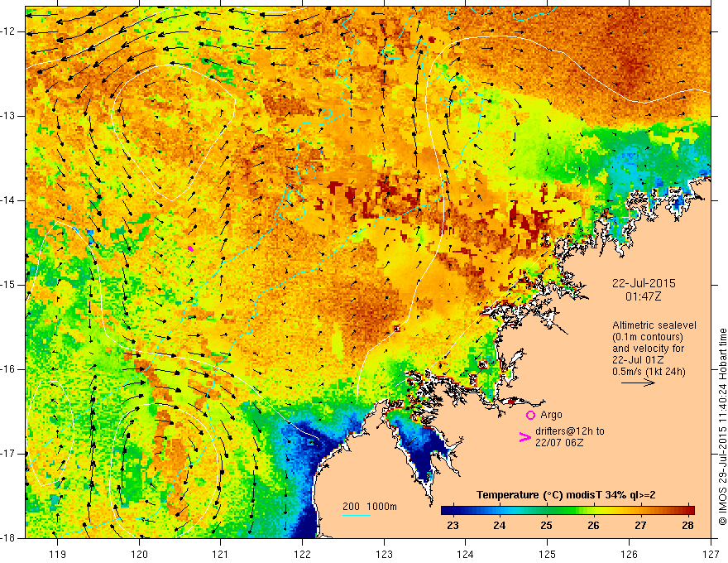Click the 'and velocity for' caption line
This screenshot has width=728, height=563.
[648, 349]
